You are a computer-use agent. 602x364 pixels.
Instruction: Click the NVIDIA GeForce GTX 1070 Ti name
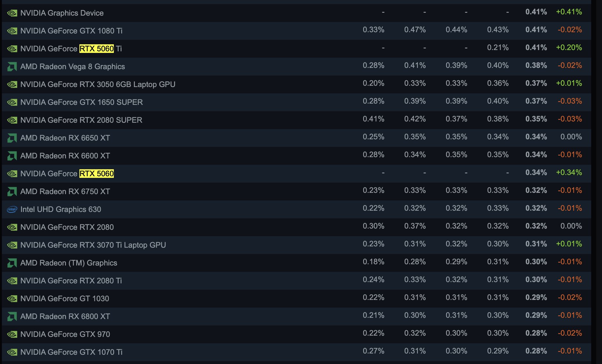(x=71, y=352)
